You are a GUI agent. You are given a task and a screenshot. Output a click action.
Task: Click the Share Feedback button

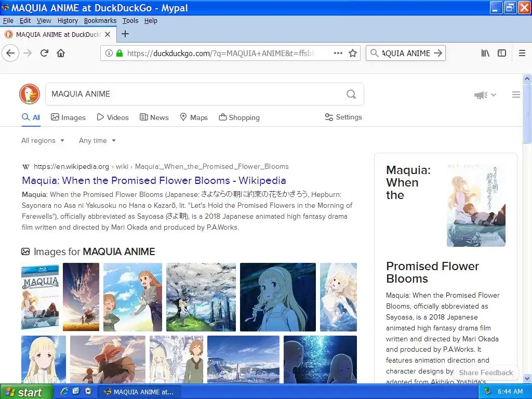(x=486, y=373)
